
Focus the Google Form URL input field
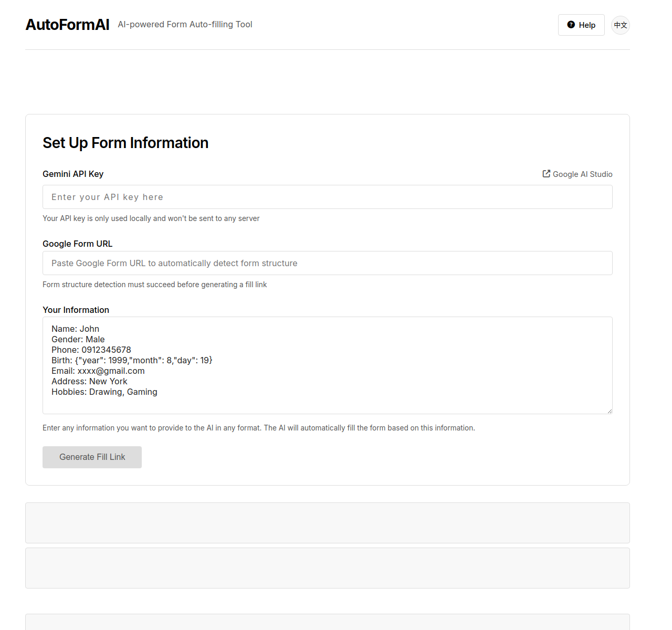(x=328, y=263)
